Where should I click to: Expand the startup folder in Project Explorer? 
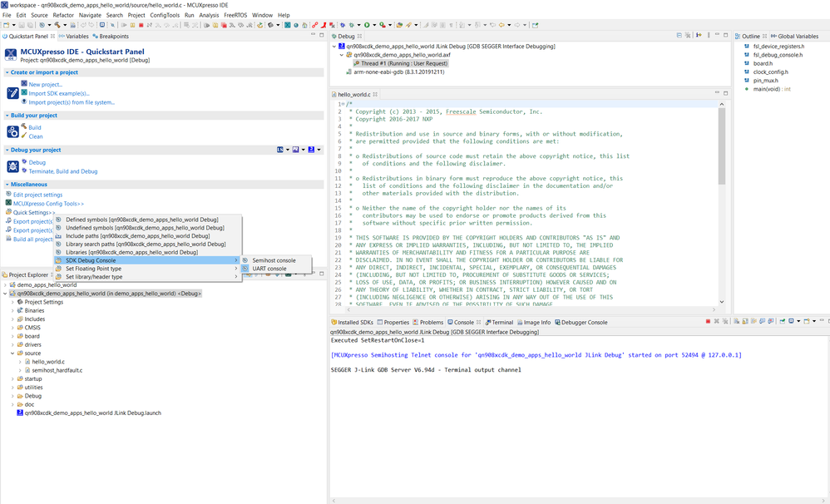[12, 379]
